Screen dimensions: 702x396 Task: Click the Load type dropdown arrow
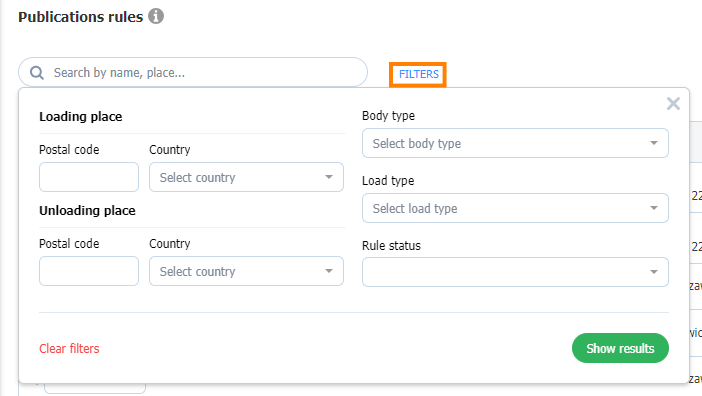click(x=654, y=208)
